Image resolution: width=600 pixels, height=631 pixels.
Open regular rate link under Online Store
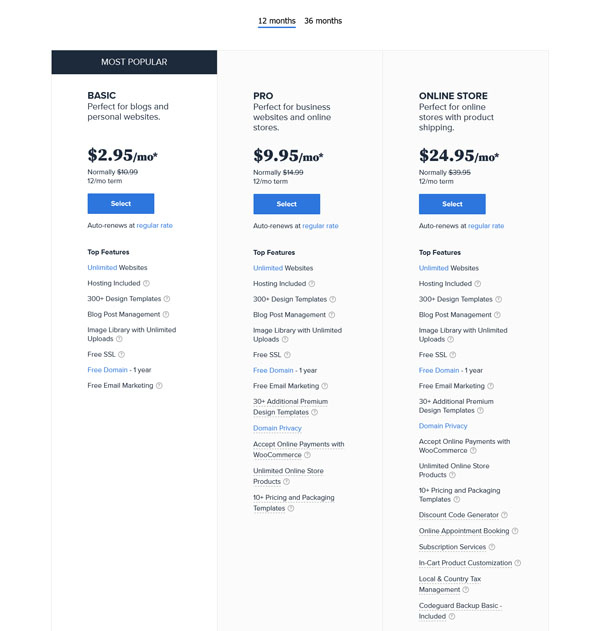click(x=486, y=226)
